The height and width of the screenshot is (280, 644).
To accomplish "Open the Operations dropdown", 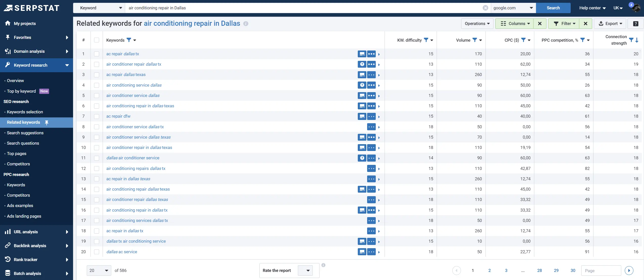I will pos(477,24).
